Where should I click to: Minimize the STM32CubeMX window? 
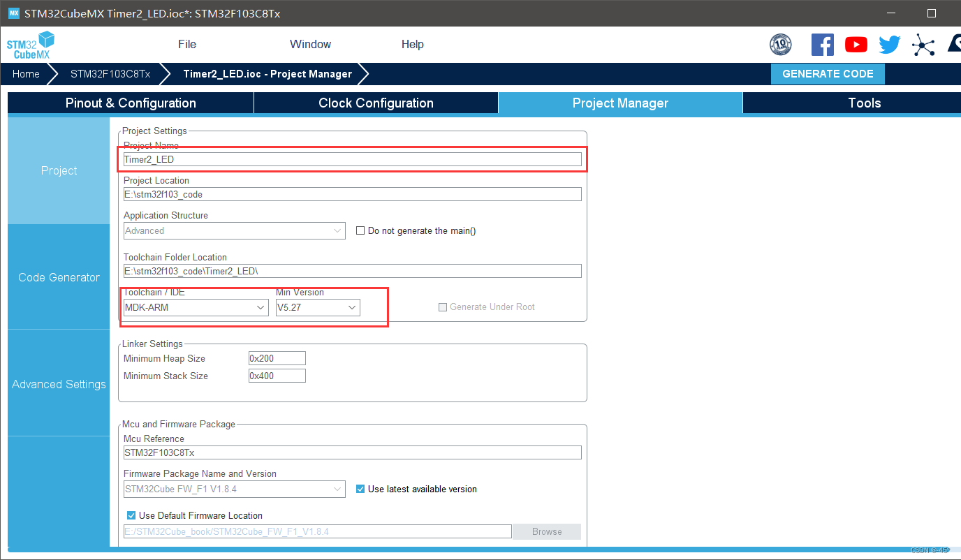coord(890,13)
